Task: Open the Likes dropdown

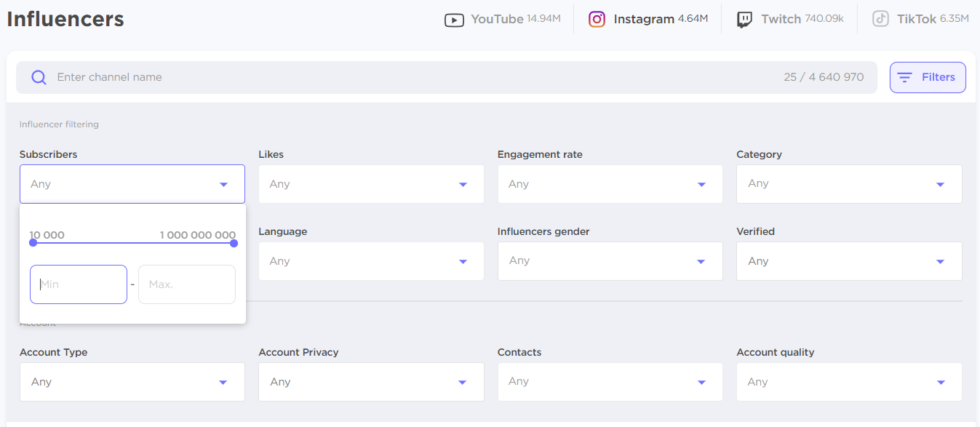Action: click(371, 184)
